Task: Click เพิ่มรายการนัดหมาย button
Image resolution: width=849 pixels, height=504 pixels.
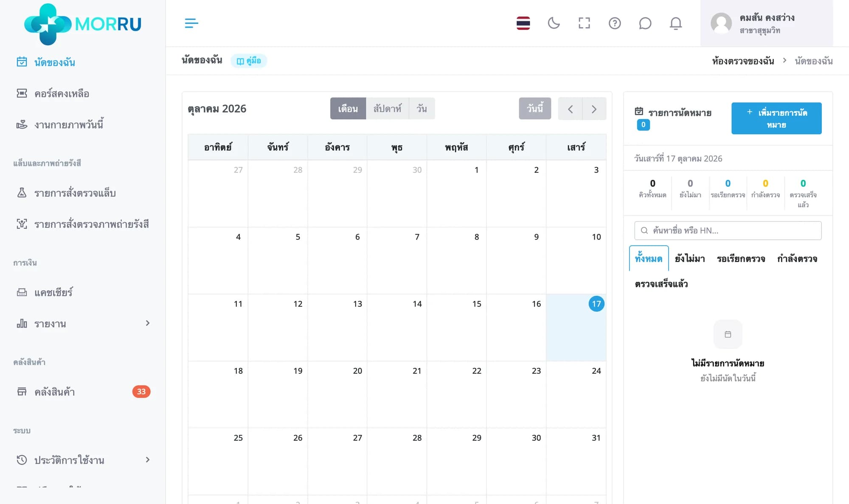Action: [776, 118]
